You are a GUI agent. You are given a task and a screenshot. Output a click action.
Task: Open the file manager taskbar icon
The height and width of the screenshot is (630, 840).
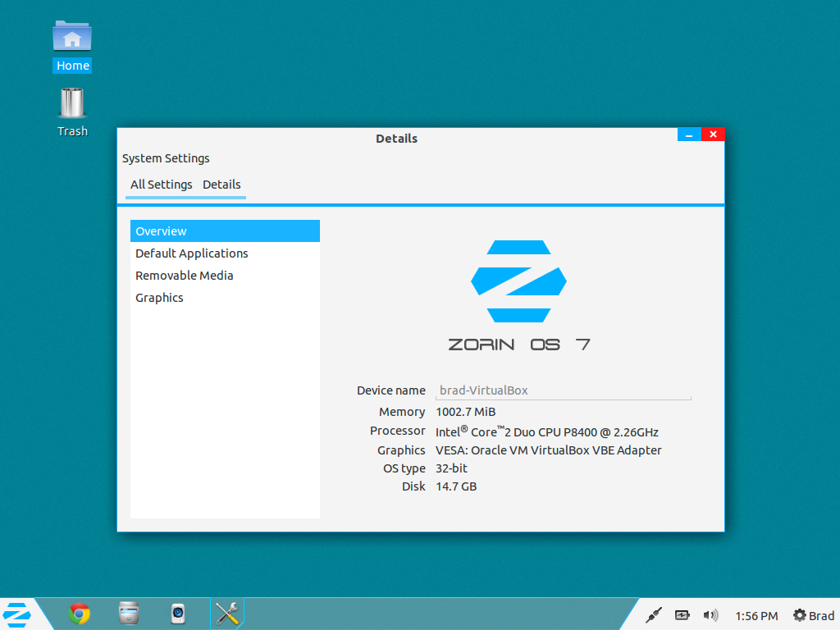pyautogui.click(x=129, y=614)
